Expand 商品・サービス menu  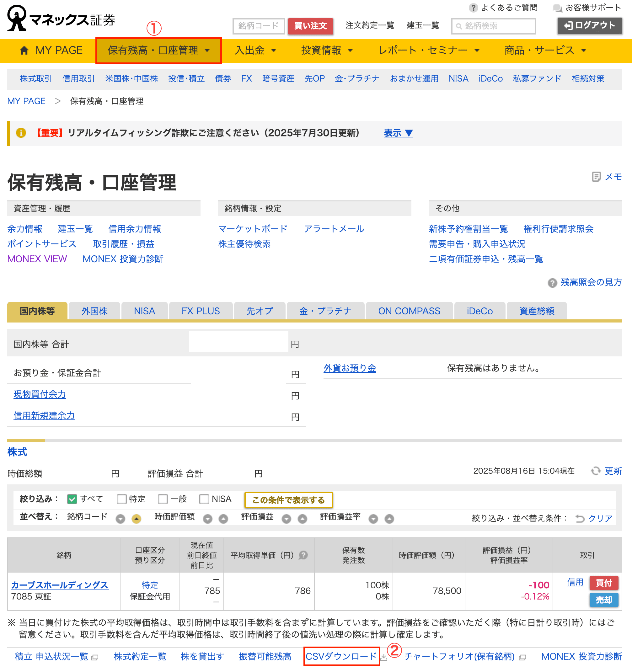point(545,51)
